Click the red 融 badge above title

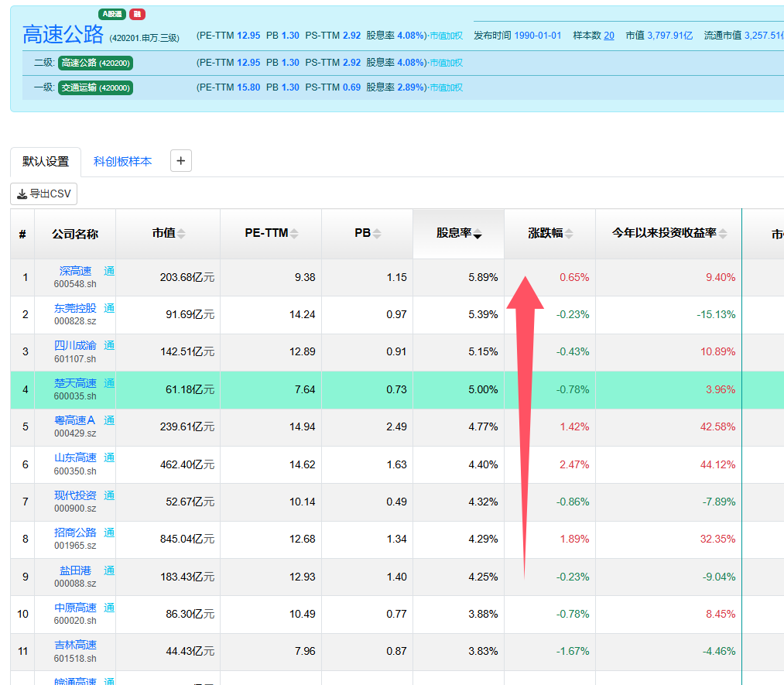click(137, 14)
